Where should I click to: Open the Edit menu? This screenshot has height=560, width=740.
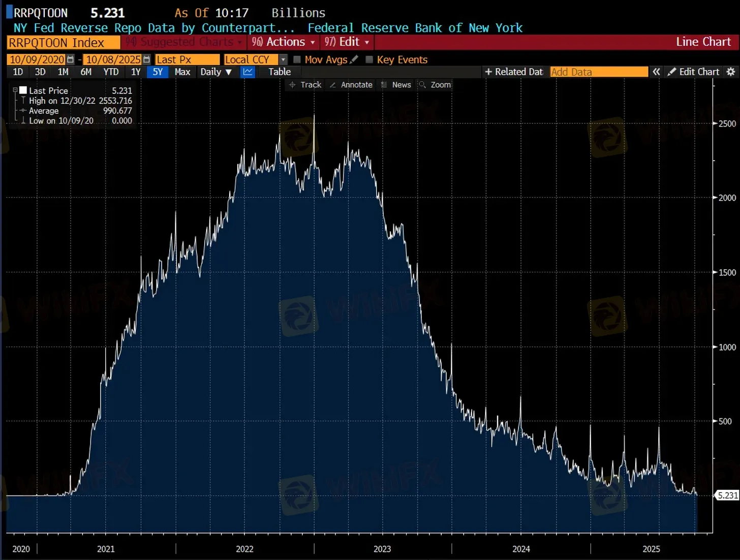(348, 42)
